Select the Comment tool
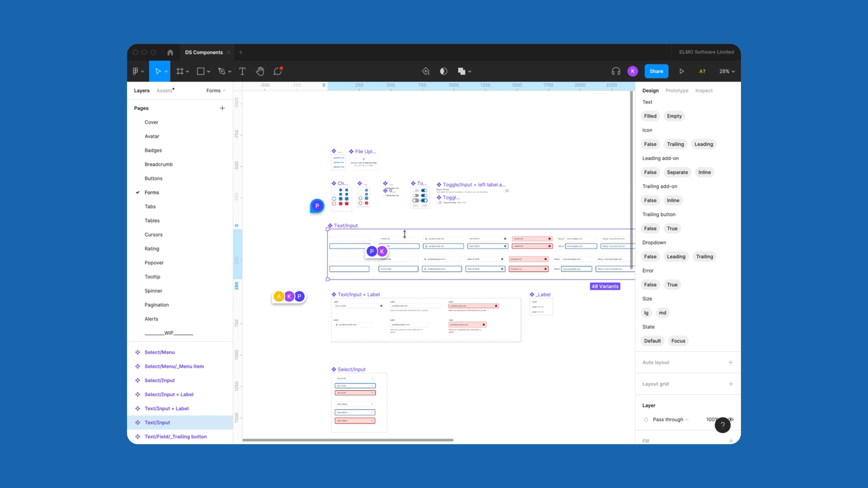Viewport: 868px width, 488px height. tap(278, 71)
